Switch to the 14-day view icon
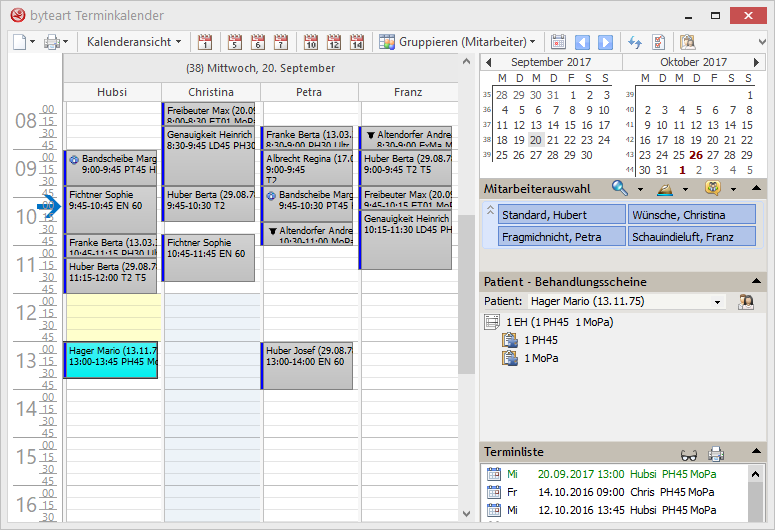775x530 pixels. pyautogui.click(x=357, y=42)
